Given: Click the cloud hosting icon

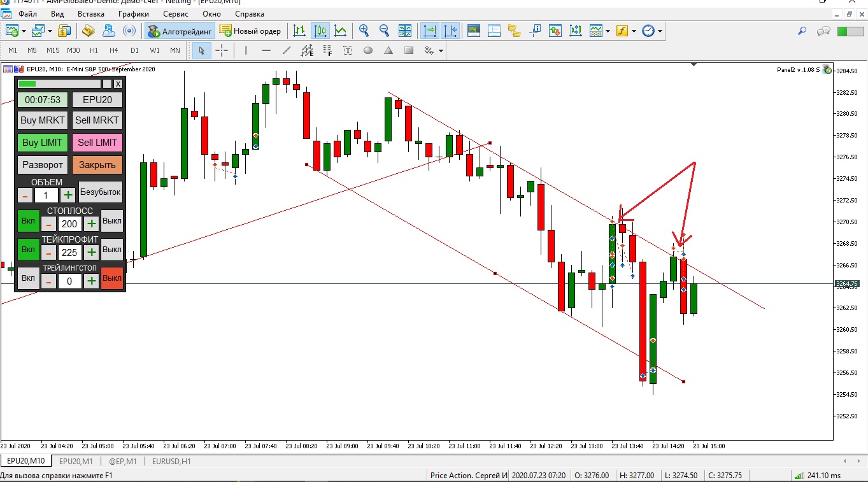Looking at the screenshot, I should pyautogui.click(x=108, y=31).
